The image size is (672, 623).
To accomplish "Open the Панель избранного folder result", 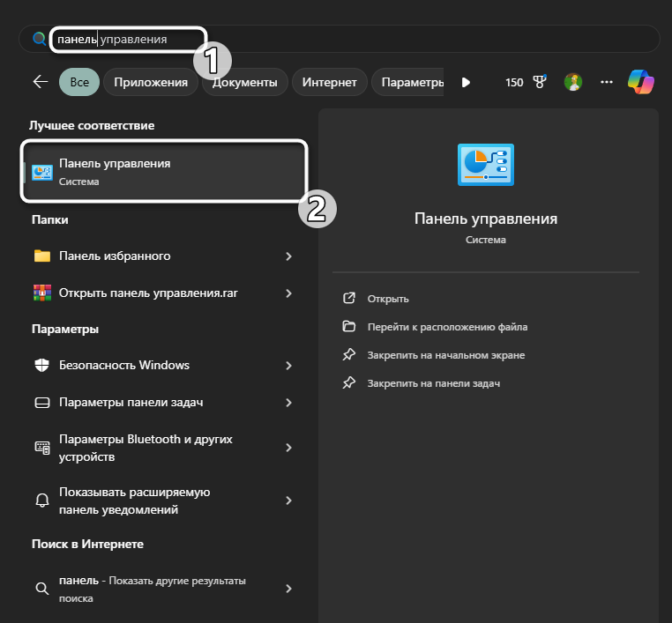I will tap(164, 256).
